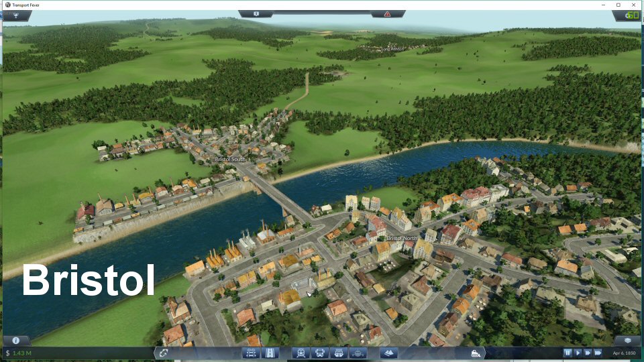The width and height of the screenshot is (644, 362).
Task: Activate the bulldozer demolish tool
Action: point(475,353)
